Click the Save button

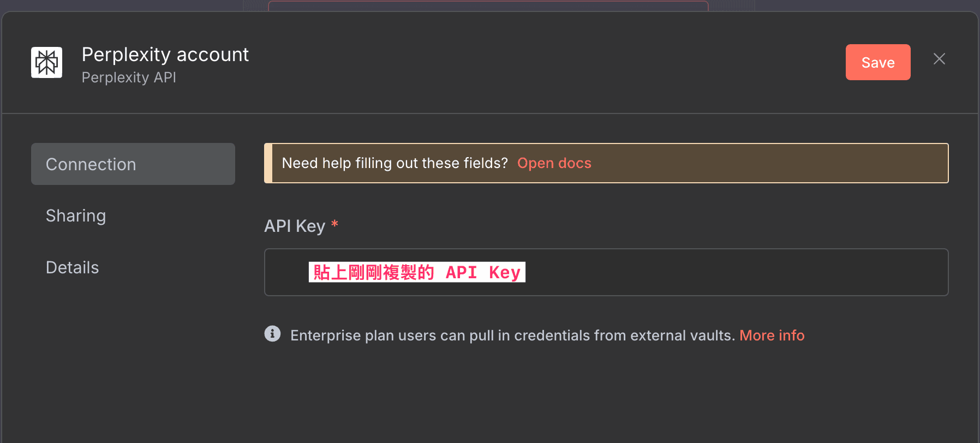[877, 62]
